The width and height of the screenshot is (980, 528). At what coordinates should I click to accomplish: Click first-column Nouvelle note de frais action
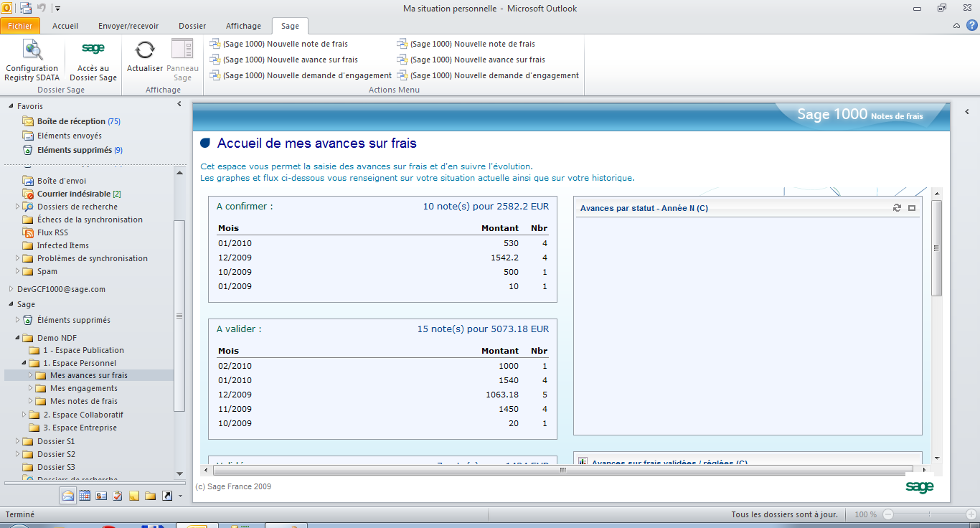pos(279,44)
